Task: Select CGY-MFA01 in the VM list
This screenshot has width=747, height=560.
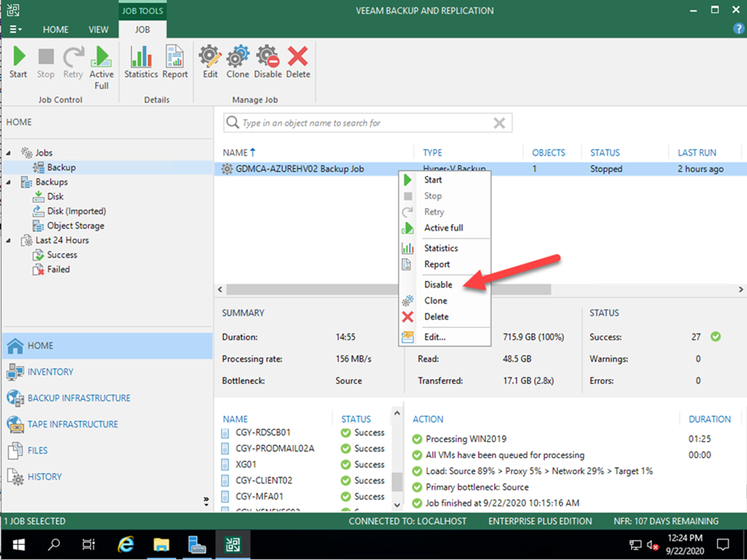Action: point(259,496)
